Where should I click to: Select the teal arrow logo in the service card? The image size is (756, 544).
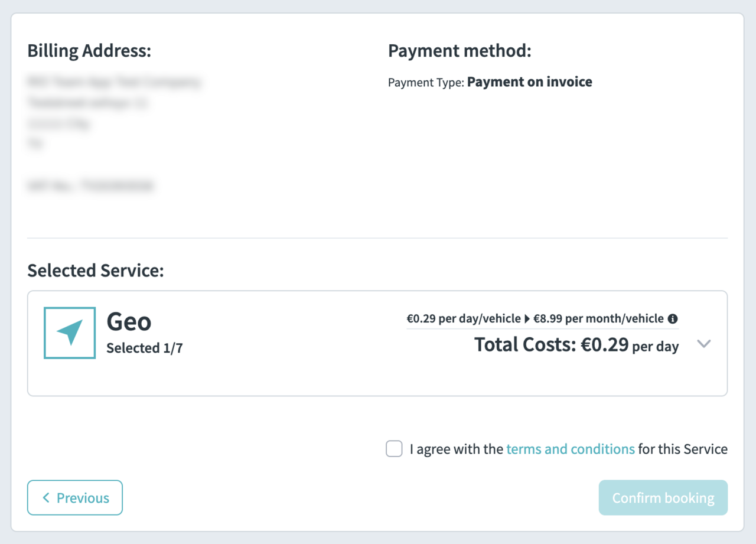coord(69,333)
